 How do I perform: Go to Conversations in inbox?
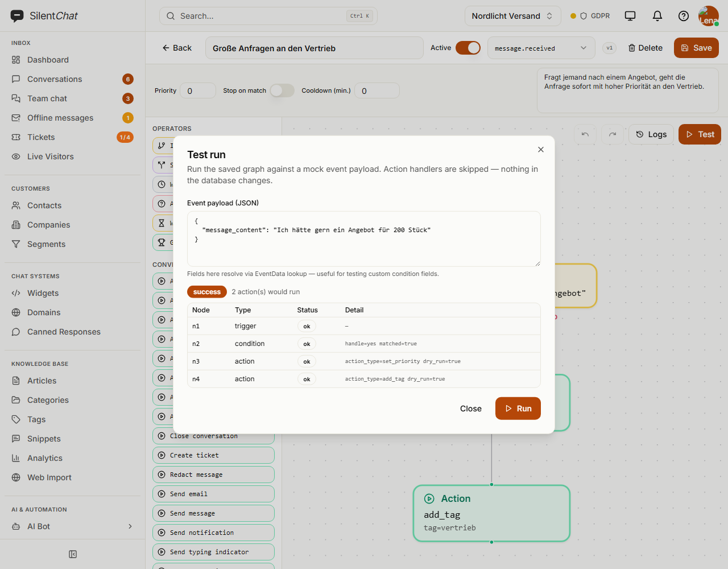pos(73,79)
